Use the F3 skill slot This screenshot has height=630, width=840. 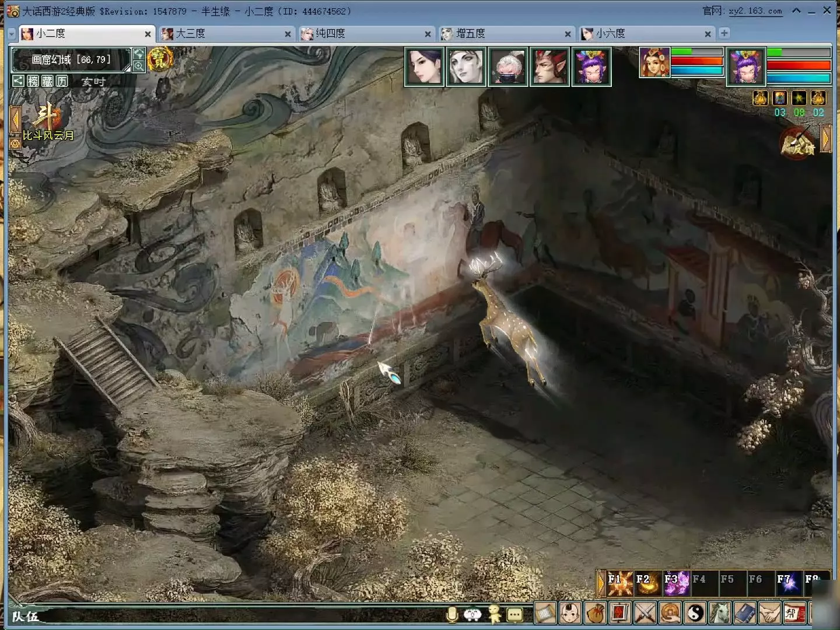click(676, 583)
